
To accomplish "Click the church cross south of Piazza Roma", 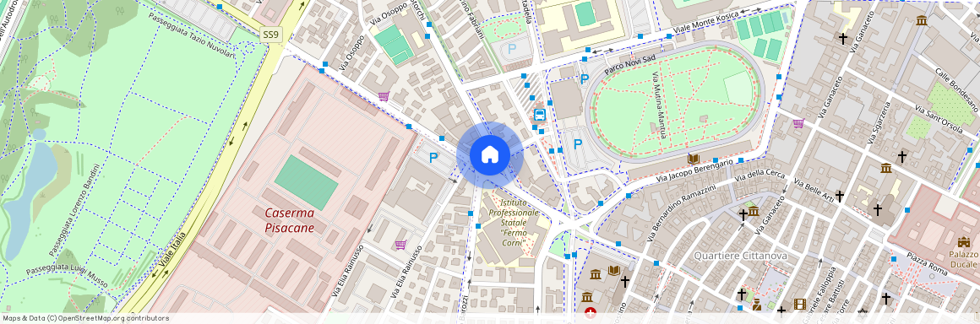I will pos(885,299).
